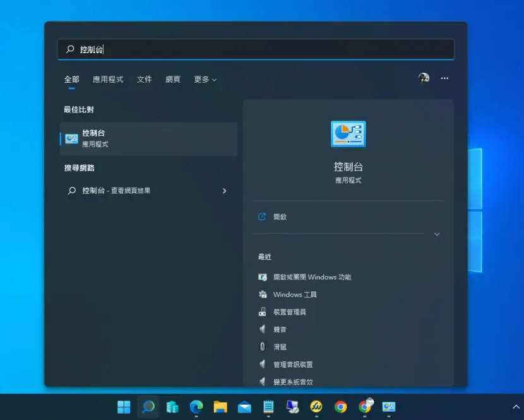Click the Search icon in taskbar
Image resolution: width=524 pixels, height=420 pixels.
[x=148, y=407]
